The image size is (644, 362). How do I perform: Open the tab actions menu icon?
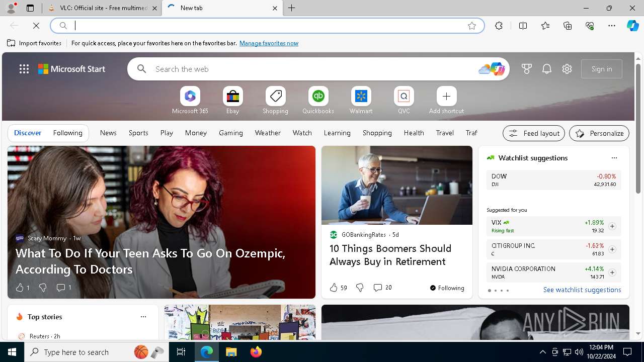click(x=30, y=8)
